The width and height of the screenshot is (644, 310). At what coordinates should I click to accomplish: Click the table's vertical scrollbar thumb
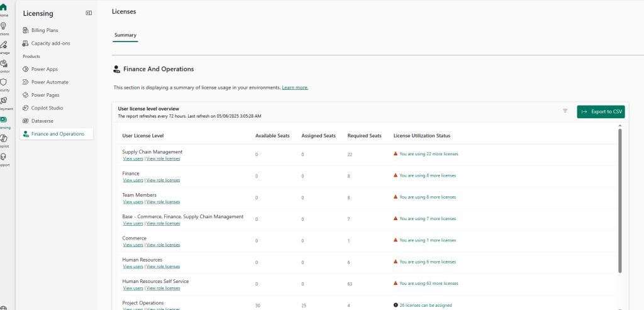click(x=619, y=201)
